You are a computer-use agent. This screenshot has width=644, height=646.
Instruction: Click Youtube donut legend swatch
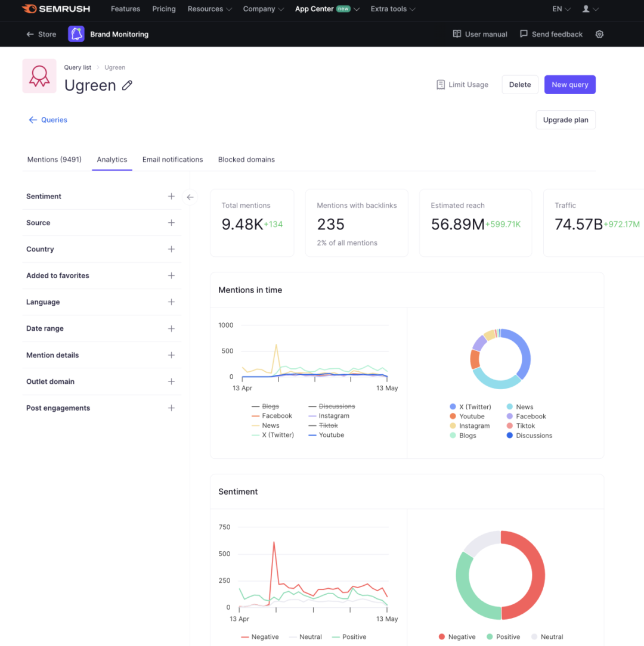point(453,416)
